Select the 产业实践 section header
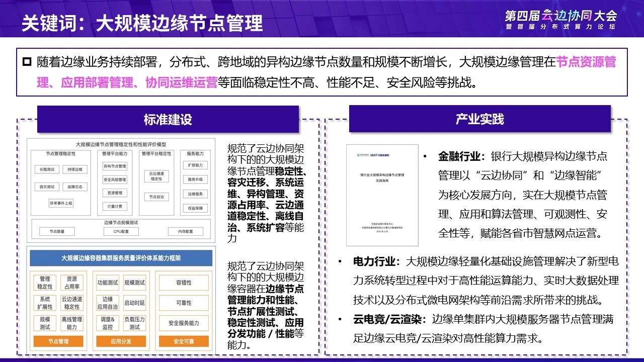The width and height of the screenshot is (644, 362). pyautogui.click(x=479, y=119)
